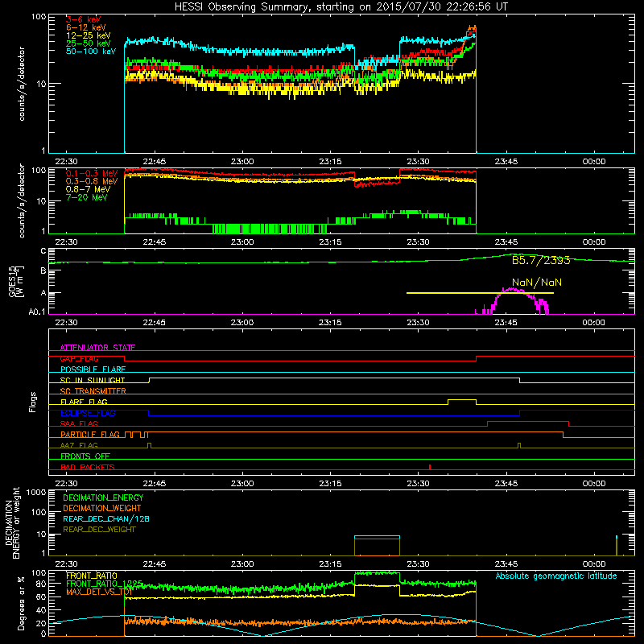Click the REAR_DEC_WEIGHT legend label
This screenshot has width=644, height=644.
(99, 530)
